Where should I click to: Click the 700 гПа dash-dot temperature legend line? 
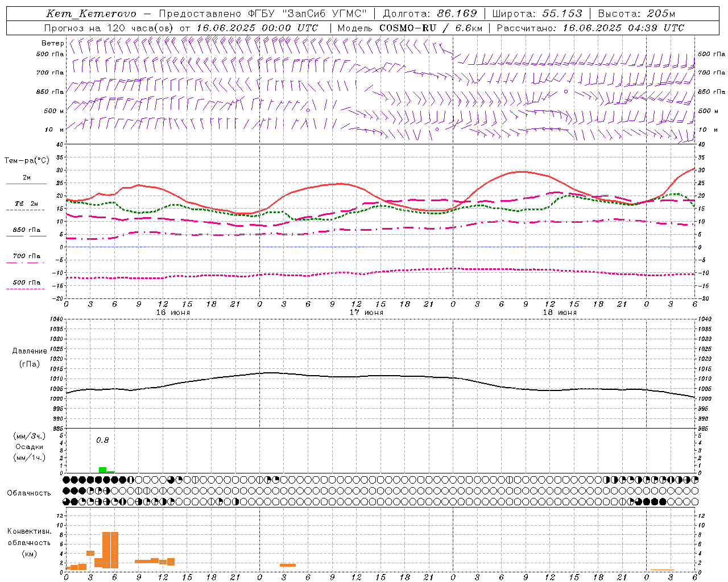pyautogui.click(x=26, y=263)
